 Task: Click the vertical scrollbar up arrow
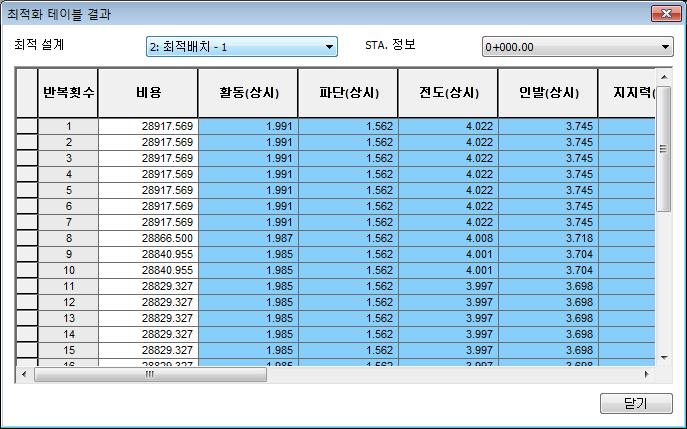(x=663, y=77)
